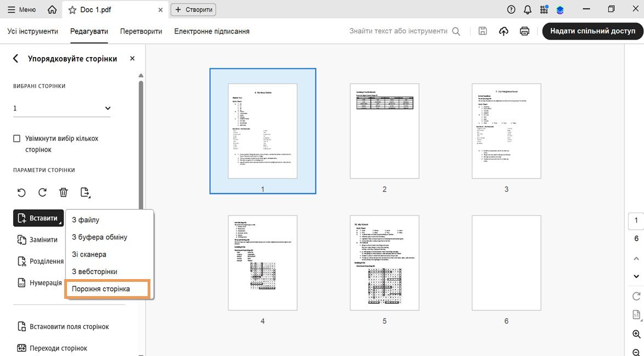Viewport: 644px width, 356px height.
Task: Click the Створити new tab button
Action: [193, 9]
